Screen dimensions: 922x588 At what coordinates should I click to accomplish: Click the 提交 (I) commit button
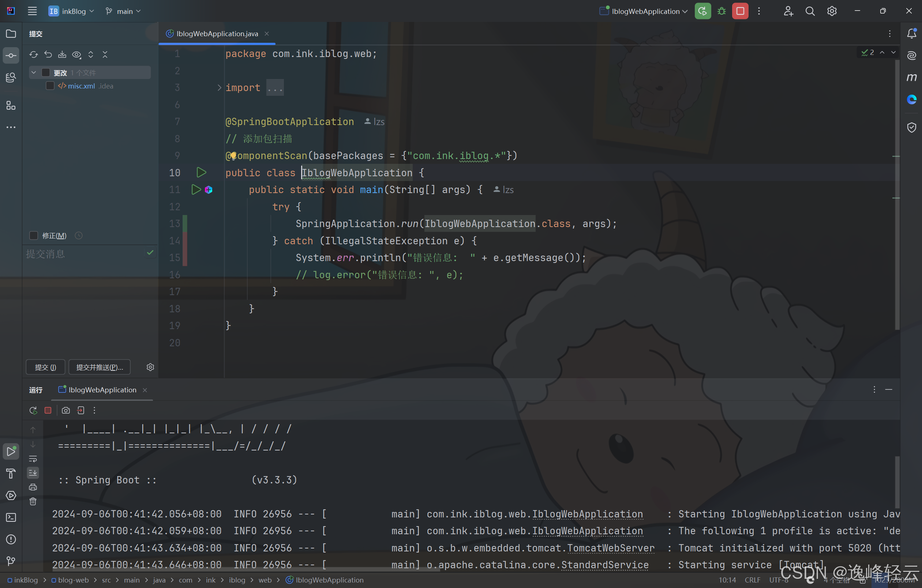[46, 367]
